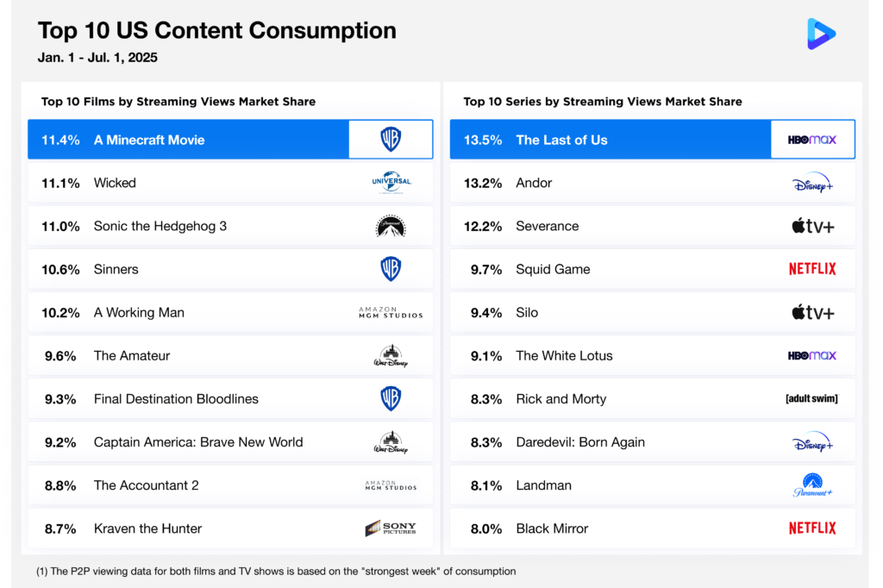The image size is (883, 588).
Task: Click the 8.1% value beside Landman
Action: 486,485
